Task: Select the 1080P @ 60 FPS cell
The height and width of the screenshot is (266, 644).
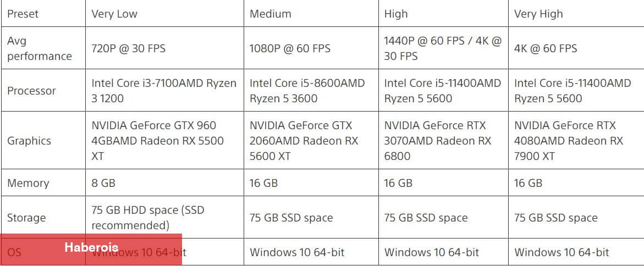Action: tap(311, 48)
